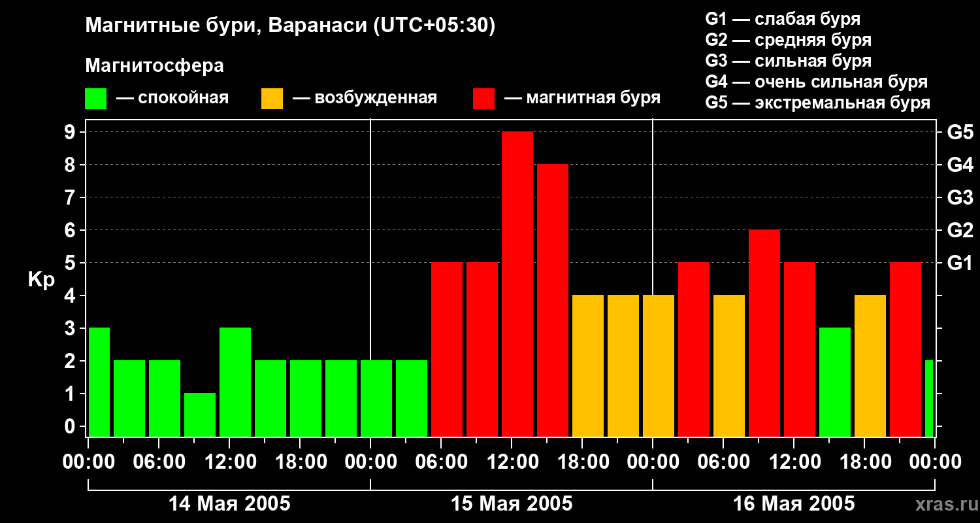Click the title 'Магнитные бури, Варанаси (UTC+05:30)'
Viewport: 980px width, 523px height.
(x=291, y=25)
